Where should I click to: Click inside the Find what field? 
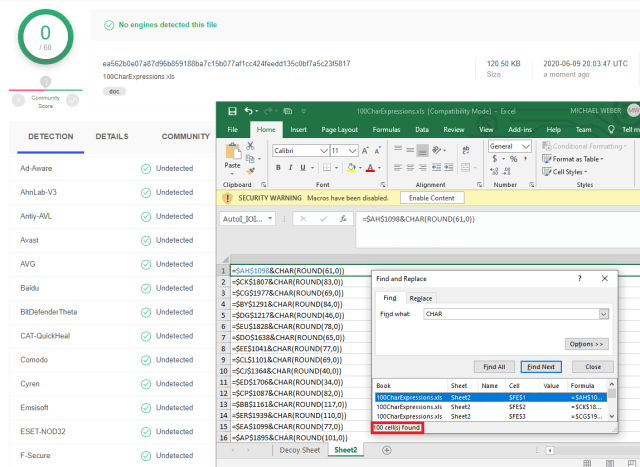(x=511, y=314)
